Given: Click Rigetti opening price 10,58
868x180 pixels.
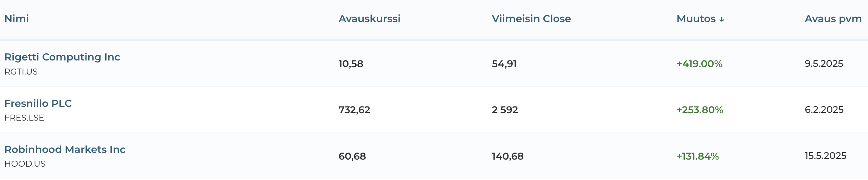Looking at the screenshot, I should tap(351, 64).
